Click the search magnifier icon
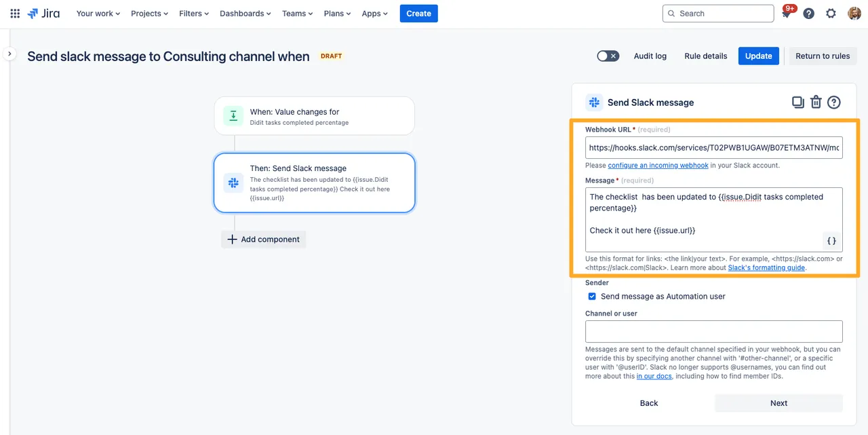The height and width of the screenshot is (435, 868). click(x=671, y=14)
